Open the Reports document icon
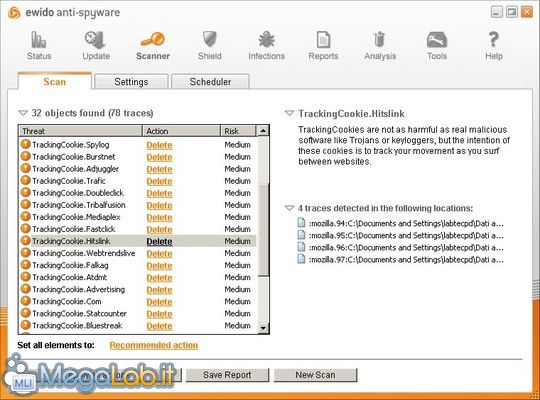Image resolution: width=540 pixels, height=400 pixels. click(323, 40)
